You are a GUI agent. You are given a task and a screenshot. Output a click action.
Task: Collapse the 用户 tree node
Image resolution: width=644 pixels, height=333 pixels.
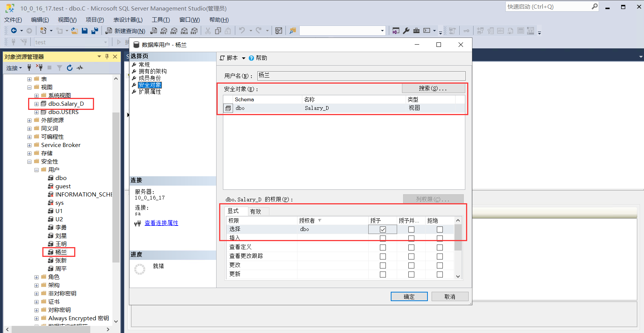(36, 170)
